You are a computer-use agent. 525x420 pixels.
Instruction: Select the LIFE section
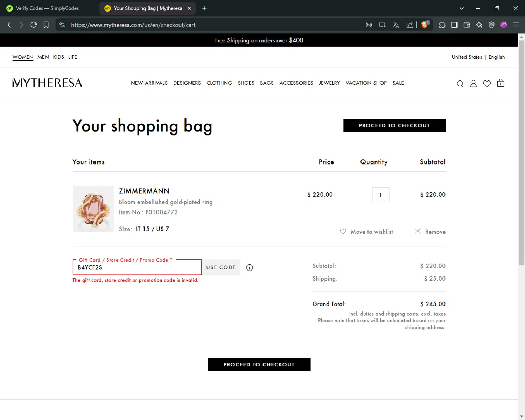point(72,57)
